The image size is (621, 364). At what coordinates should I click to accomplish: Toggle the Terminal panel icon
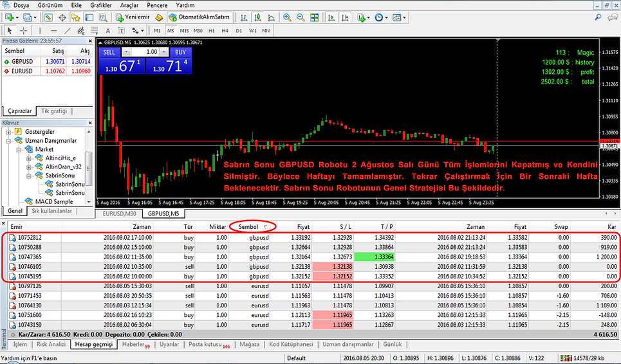point(89,17)
